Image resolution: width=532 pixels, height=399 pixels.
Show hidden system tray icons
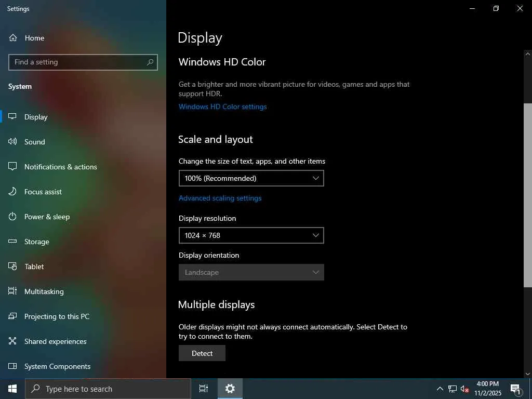(440, 389)
